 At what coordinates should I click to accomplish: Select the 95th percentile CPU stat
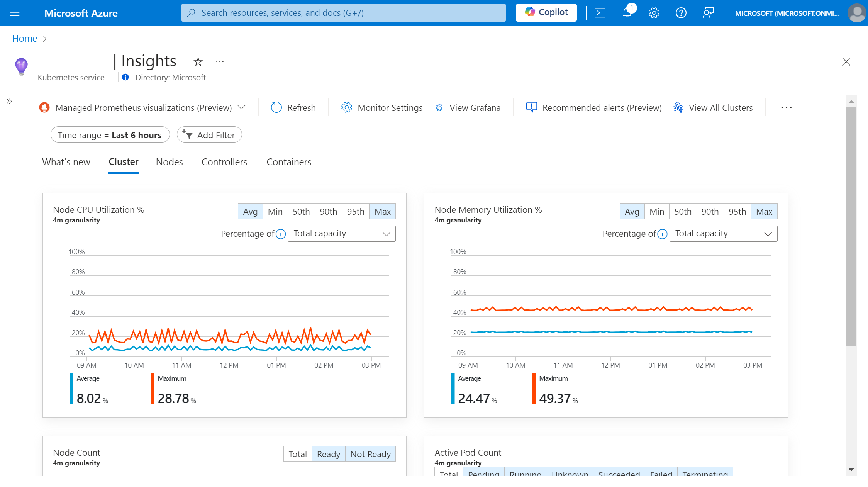click(355, 212)
